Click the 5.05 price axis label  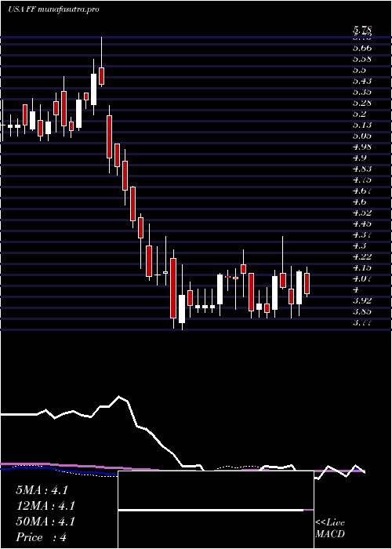(362, 136)
